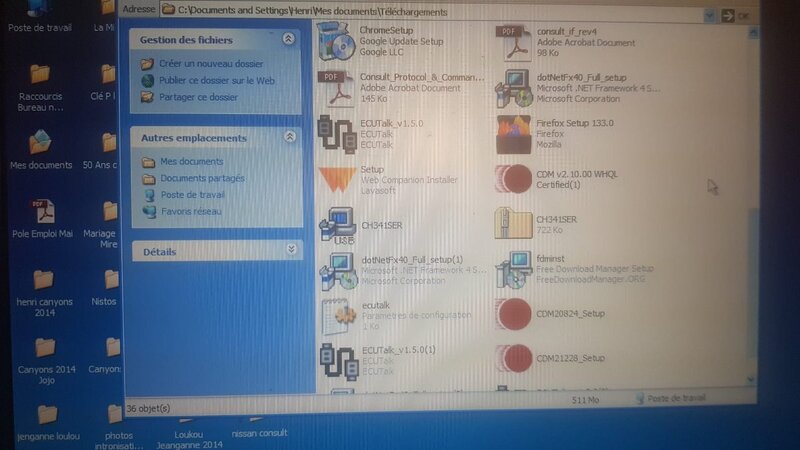Viewport: 800px width, 450px height.
Task: Select the fdminst Free Download Manager icon
Action: pyautogui.click(x=515, y=270)
